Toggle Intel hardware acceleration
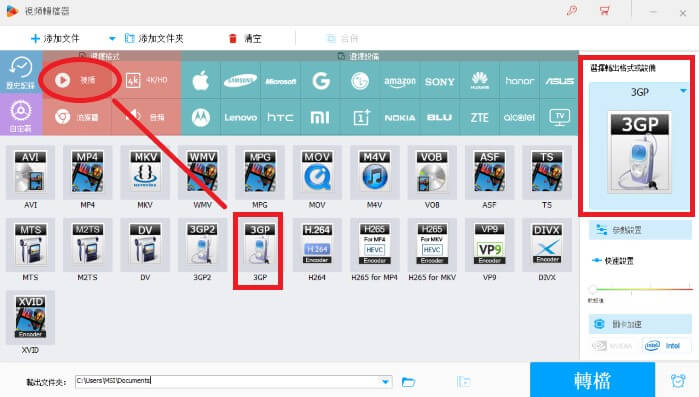Screen dimensions: 699x397 [666, 346]
